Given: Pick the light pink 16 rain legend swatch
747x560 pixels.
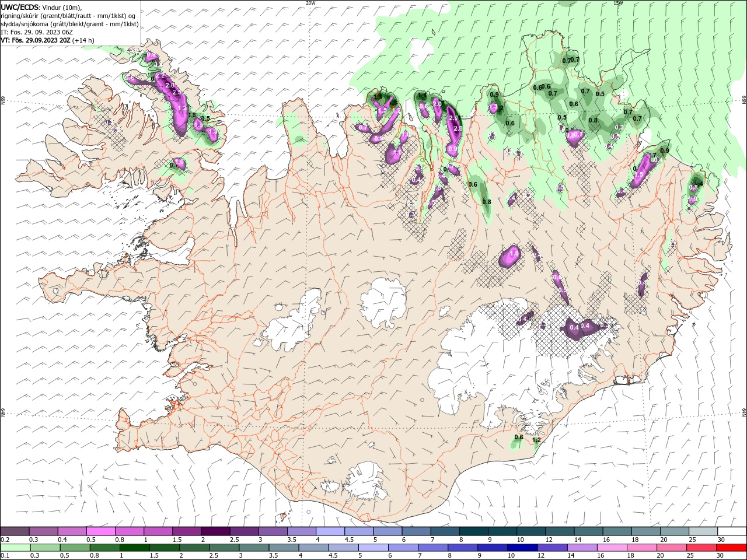Looking at the screenshot, I should pyautogui.click(x=611, y=548).
